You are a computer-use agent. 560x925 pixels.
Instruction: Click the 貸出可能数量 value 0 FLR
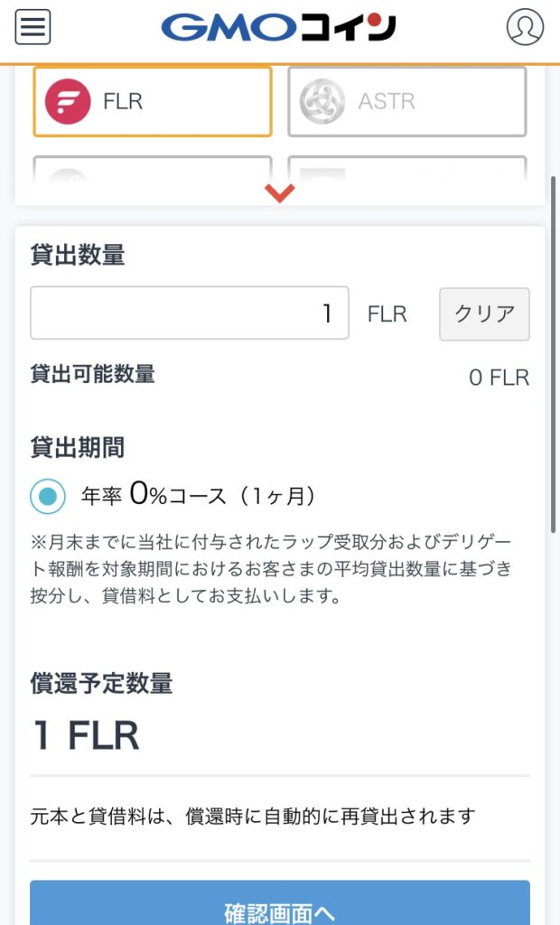point(499,378)
